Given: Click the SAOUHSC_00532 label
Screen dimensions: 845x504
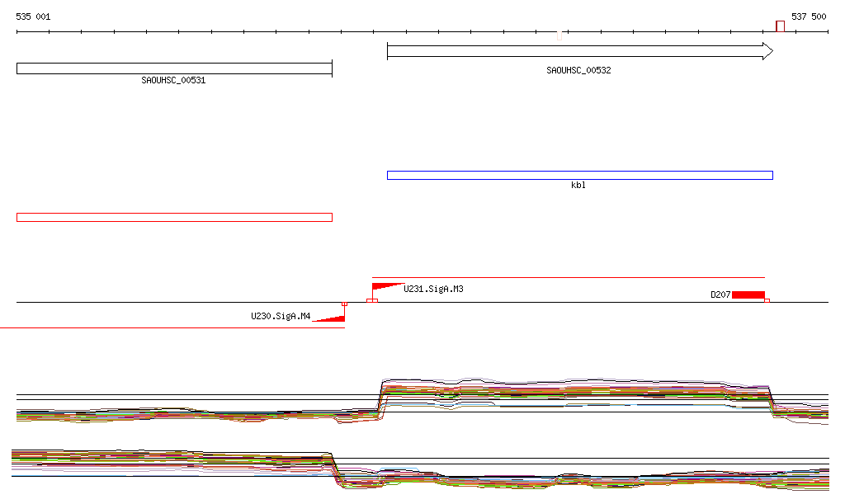Looking at the screenshot, I should click(x=578, y=71).
